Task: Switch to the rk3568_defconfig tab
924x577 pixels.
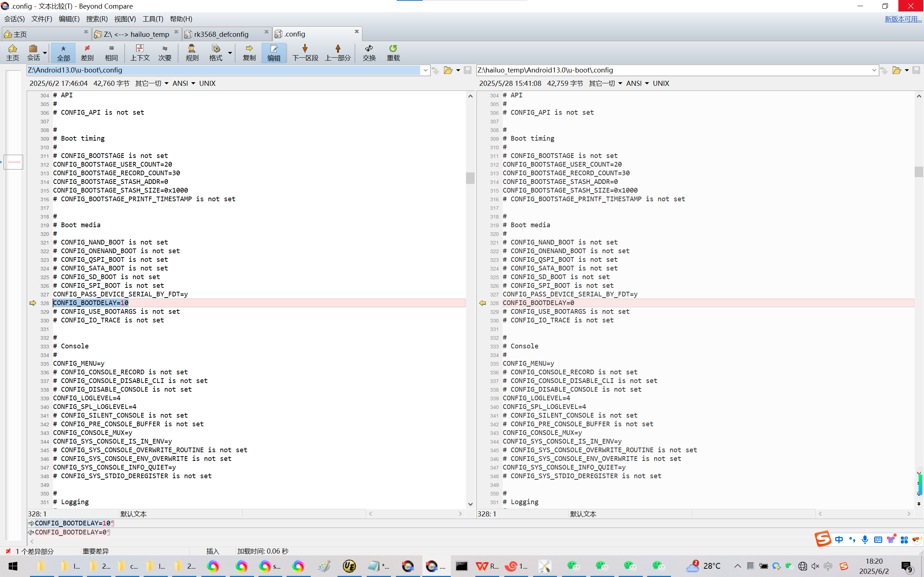Action: tap(221, 34)
